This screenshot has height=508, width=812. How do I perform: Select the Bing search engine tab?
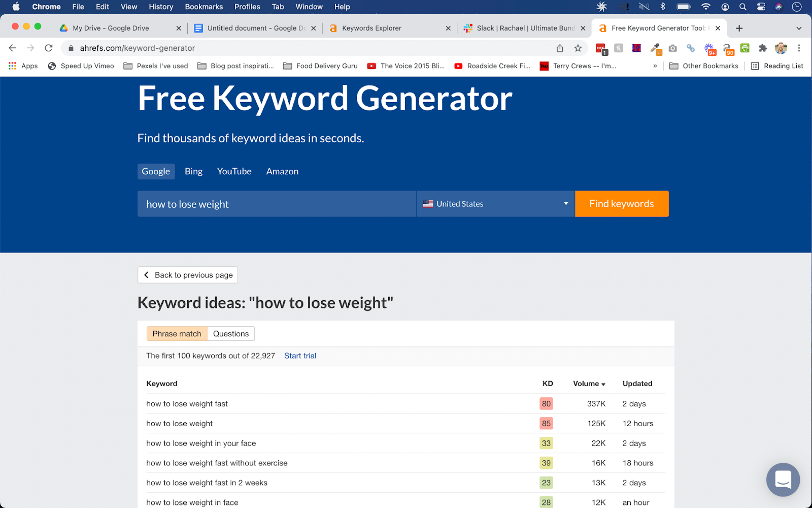pyautogui.click(x=193, y=171)
